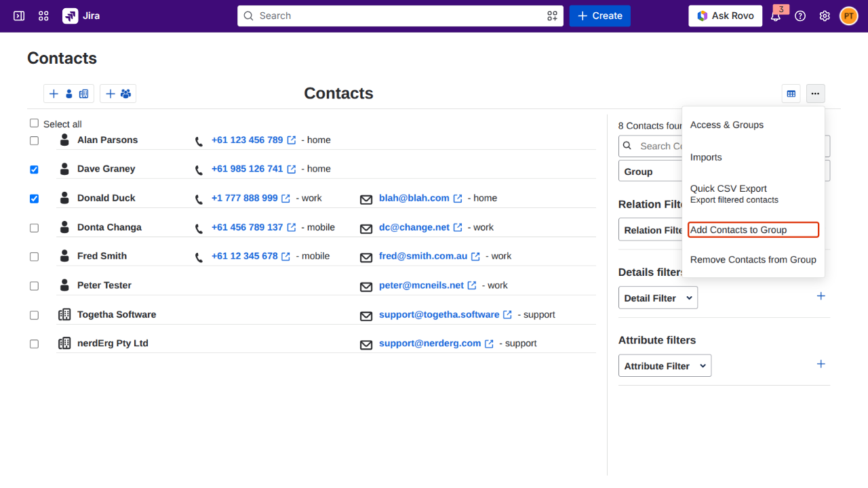Viewport: 868px width, 488px height.
Task: Open external link icon next to +61 985 126 741
Action: point(292,169)
